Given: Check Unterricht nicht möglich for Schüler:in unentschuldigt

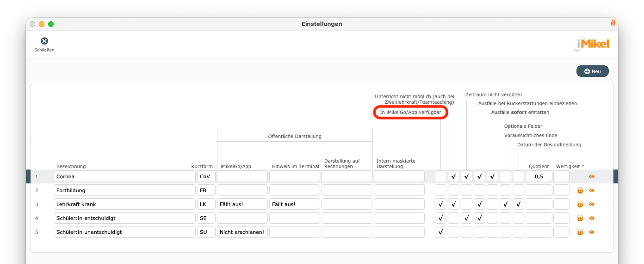Looking at the screenshot, I should (x=454, y=232).
